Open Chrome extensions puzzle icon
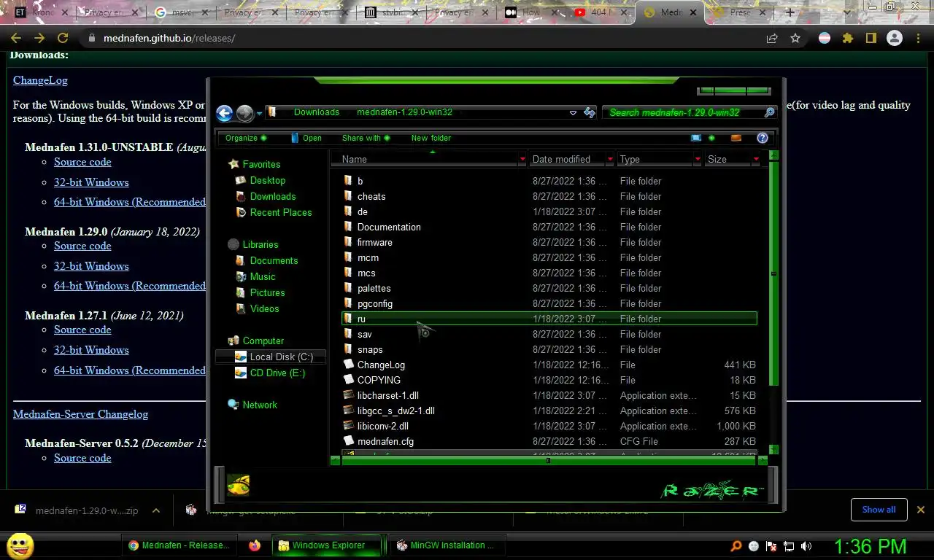The image size is (934, 560). coord(848,39)
